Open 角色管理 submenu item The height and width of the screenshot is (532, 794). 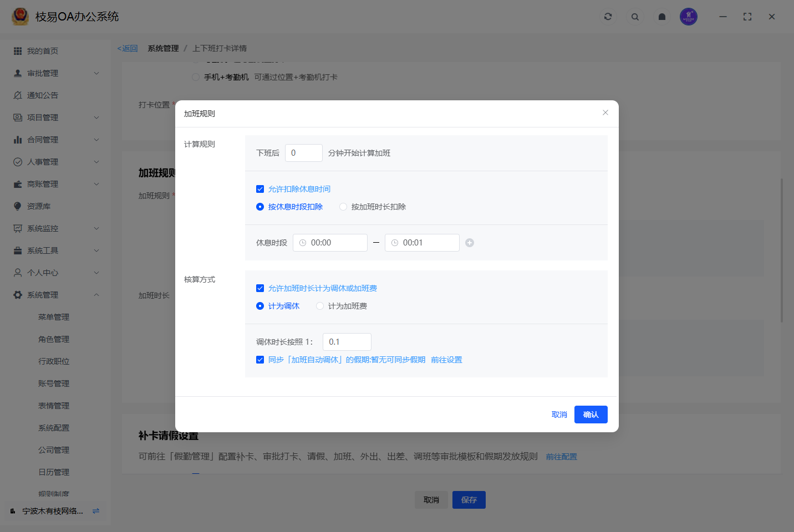(x=54, y=339)
